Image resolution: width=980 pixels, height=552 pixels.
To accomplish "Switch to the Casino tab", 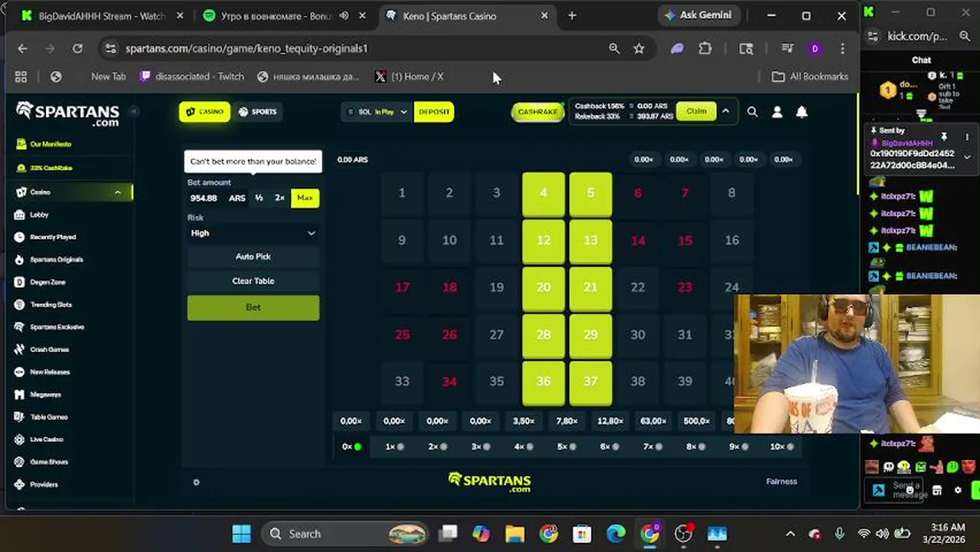I will tap(205, 112).
